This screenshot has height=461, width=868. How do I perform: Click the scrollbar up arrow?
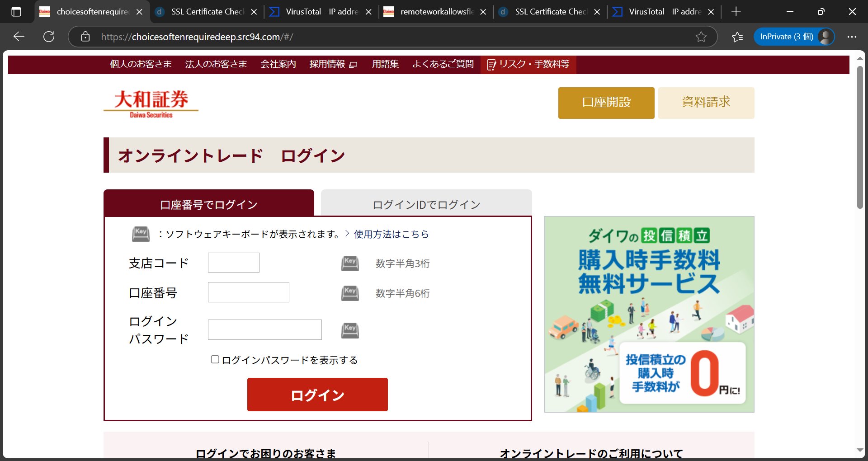point(860,59)
